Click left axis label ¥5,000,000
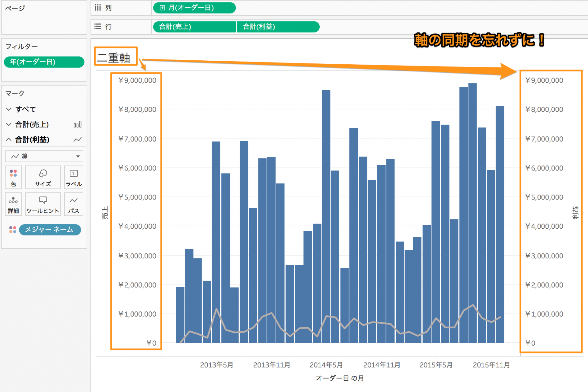Image resolution: width=588 pixels, height=392 pixels. coord(138,197)
